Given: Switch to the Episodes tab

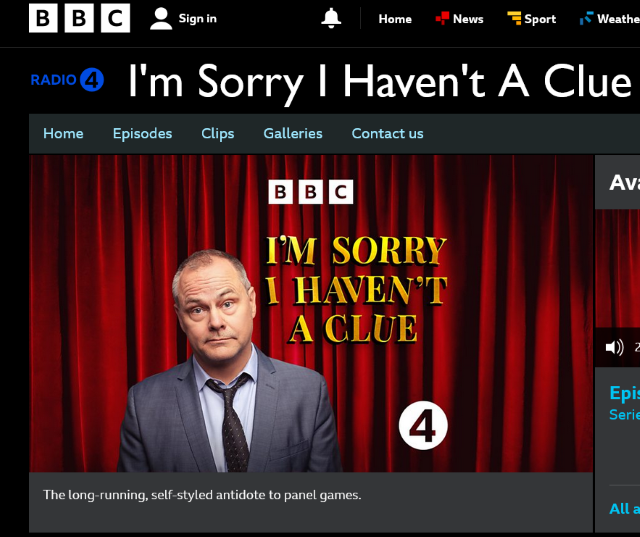Looking at the screenshot, I should pyautogui.click(x=142, y=133).
